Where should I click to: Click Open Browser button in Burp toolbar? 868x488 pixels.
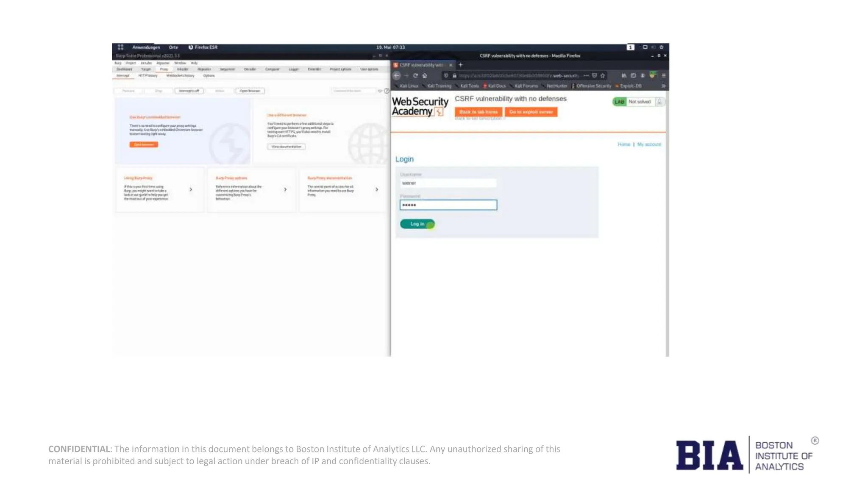[x=250, y=91]
